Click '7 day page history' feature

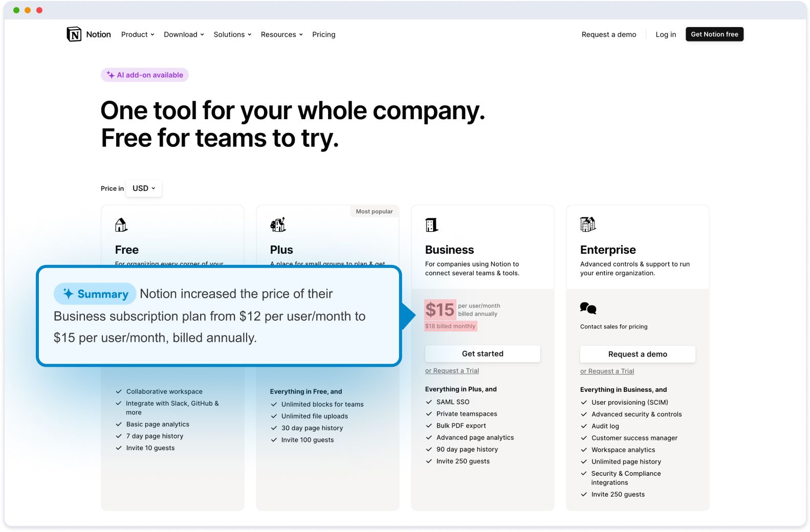click(155, 436)
